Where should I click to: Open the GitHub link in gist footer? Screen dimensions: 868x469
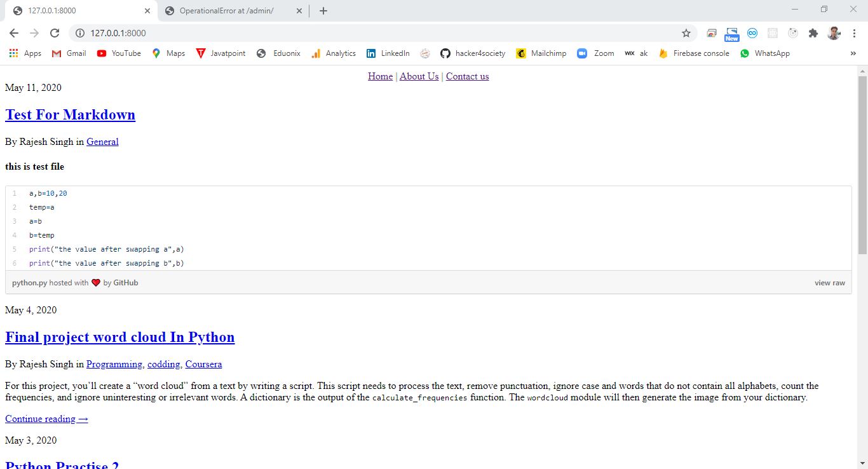126,283
